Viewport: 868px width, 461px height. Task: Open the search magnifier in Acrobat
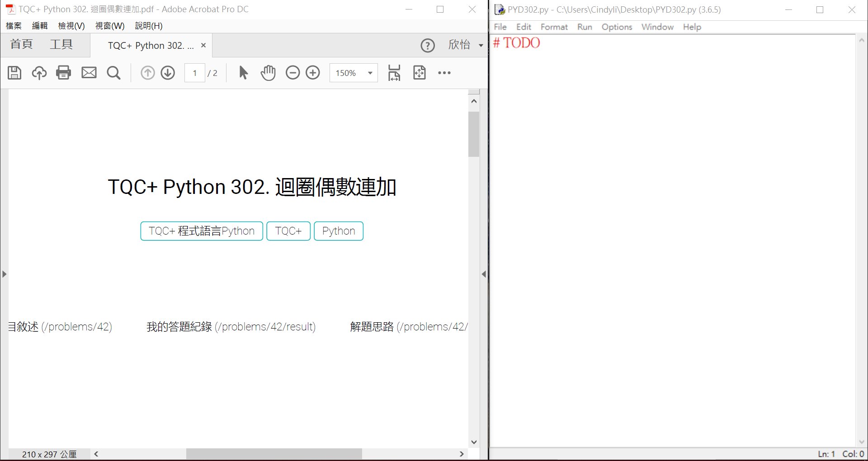113,73
